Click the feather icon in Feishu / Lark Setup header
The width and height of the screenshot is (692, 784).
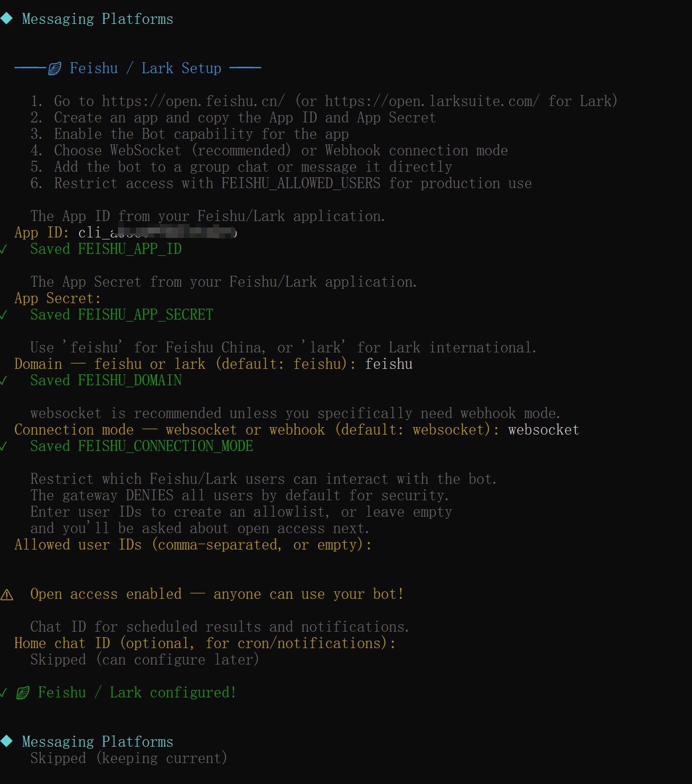[x=55, y=68]
